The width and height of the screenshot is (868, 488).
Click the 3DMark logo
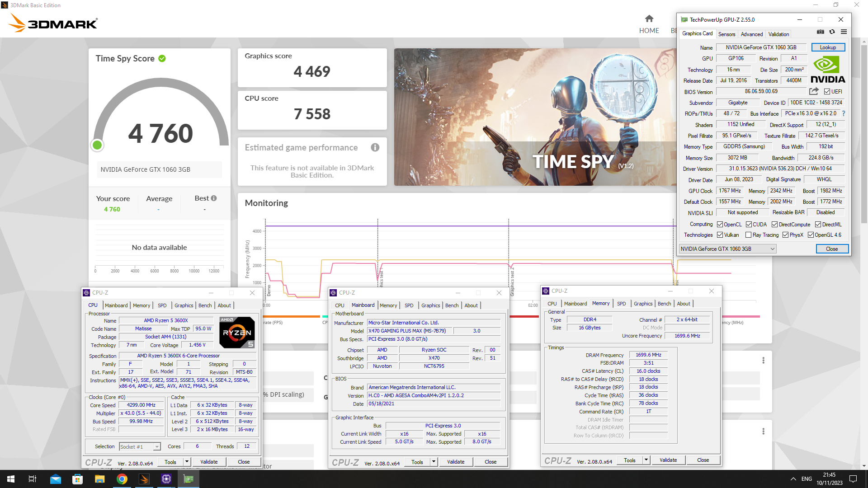pos(53,23)
